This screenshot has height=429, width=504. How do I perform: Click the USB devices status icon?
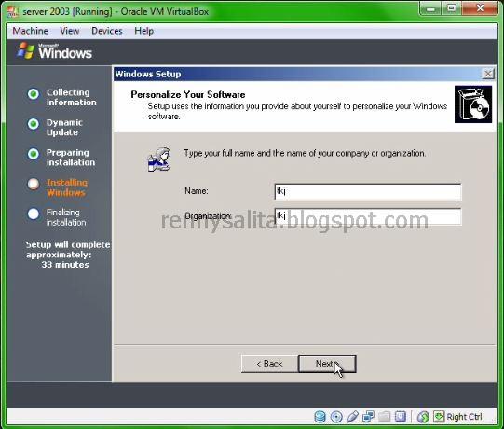click(x=352, y=417)
